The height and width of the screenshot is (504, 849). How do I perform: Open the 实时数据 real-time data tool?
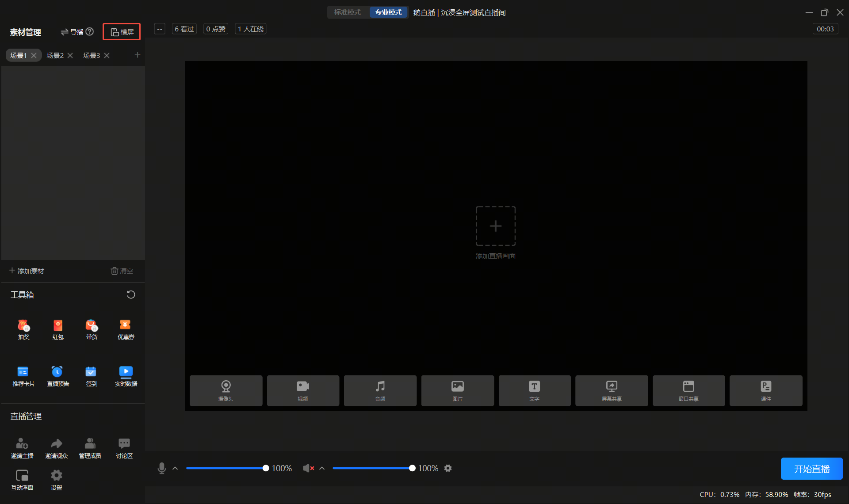tap(126, 377)
